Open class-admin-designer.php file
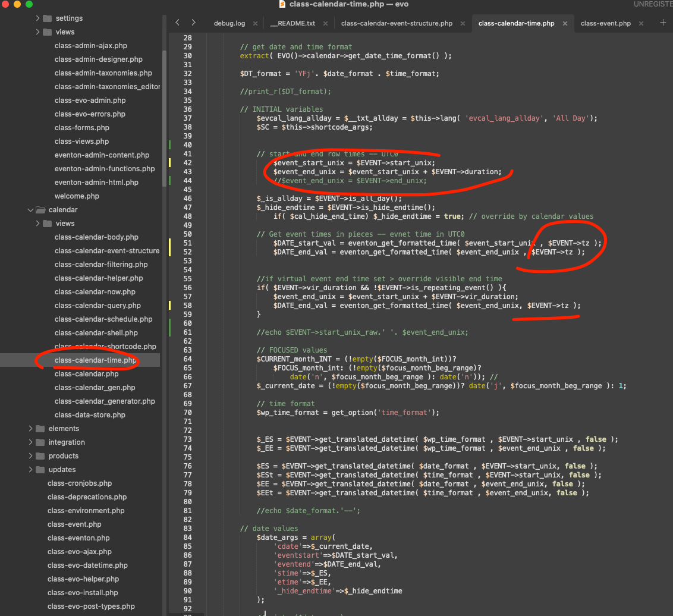This screenshot has width=673, height=616. [x=98, y=59]
